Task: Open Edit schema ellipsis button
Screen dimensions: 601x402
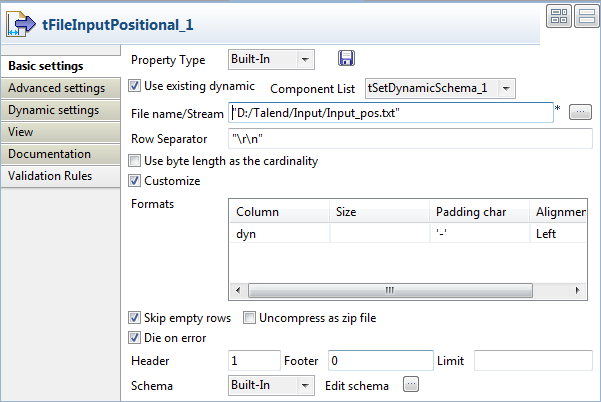Action: coord(410,384)
